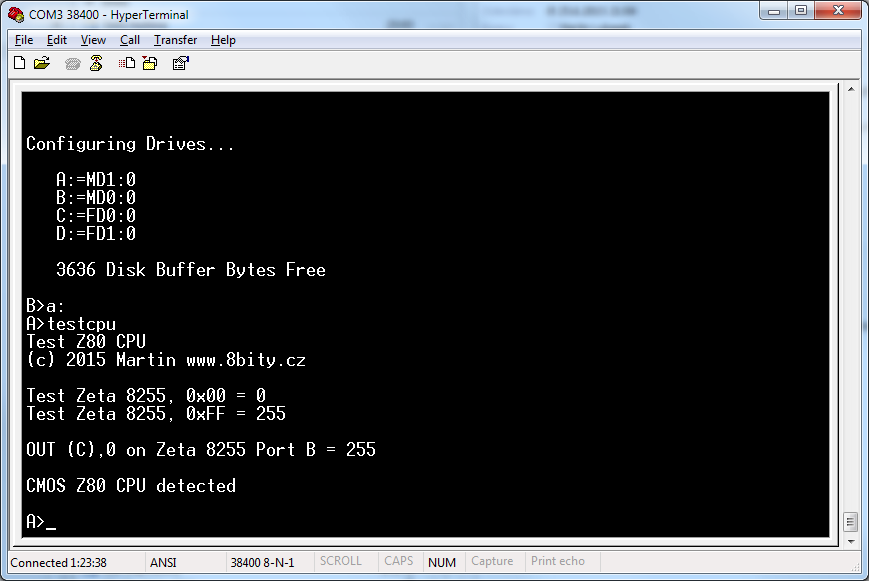
Task: Click the vertical scrollbar thumb
Action: [x=851, y=522]
